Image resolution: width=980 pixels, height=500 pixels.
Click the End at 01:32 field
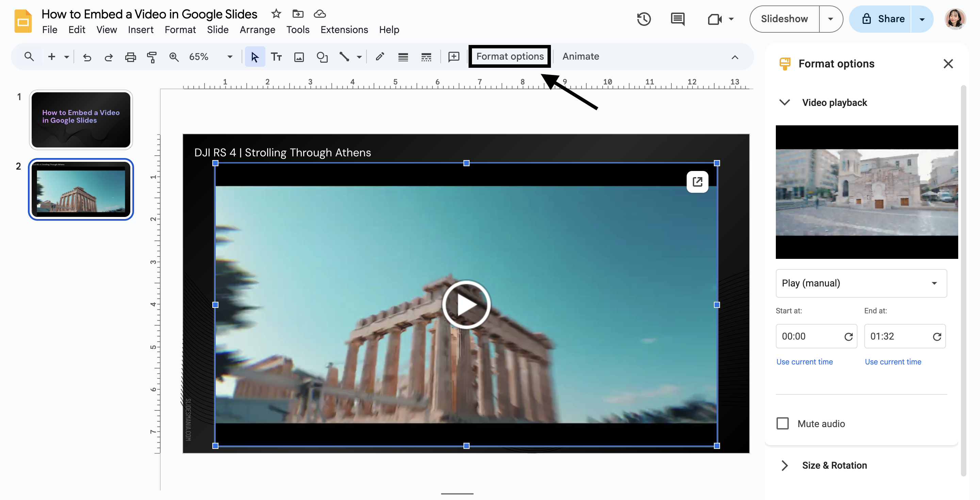(905, 336)
